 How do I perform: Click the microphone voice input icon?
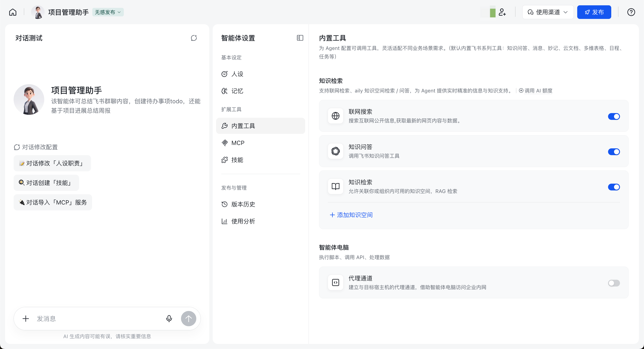169,319
